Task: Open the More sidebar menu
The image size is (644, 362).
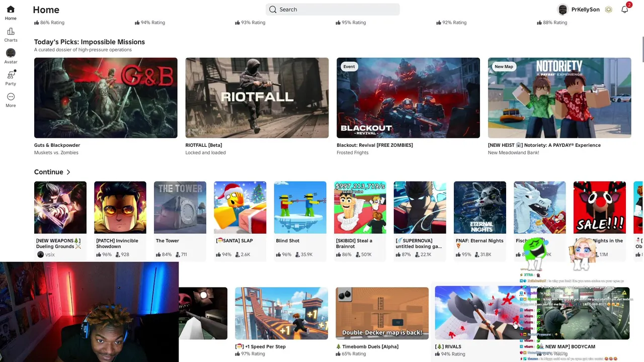Action: click(x=11, y=97)
